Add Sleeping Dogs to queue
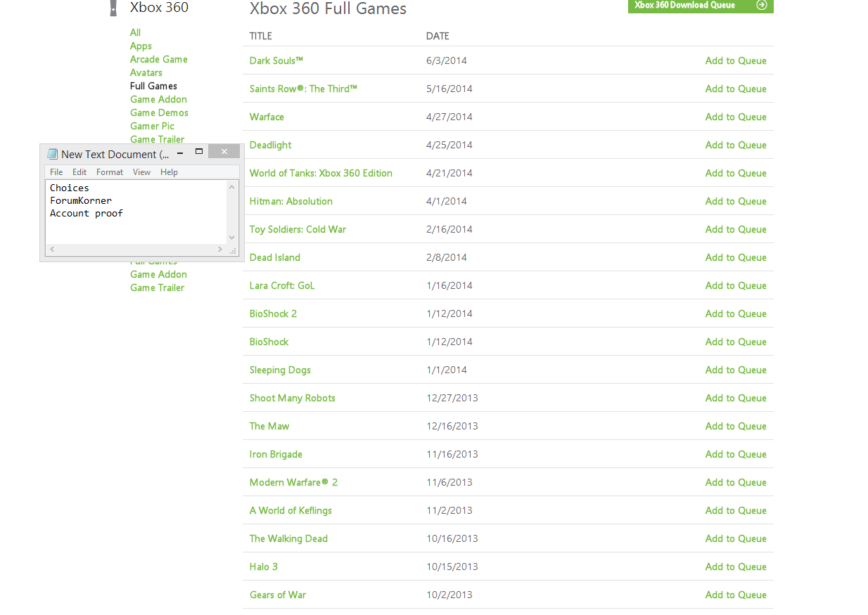This screenshot has height=615, width=868. (x=736, y=370)
